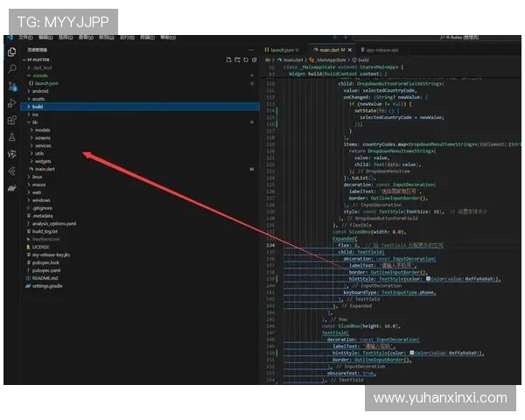Open Run and Debug view
525x420 pixels.
point(11,103)
